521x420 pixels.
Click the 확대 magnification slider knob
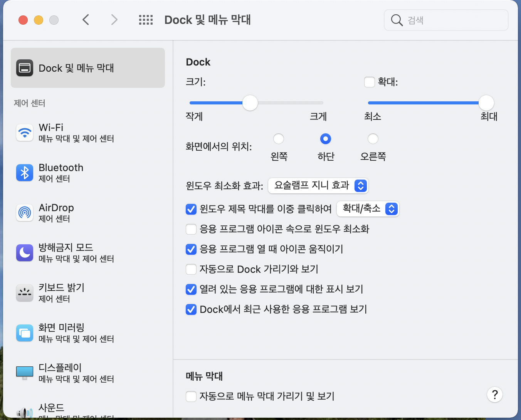click(486, 103)
